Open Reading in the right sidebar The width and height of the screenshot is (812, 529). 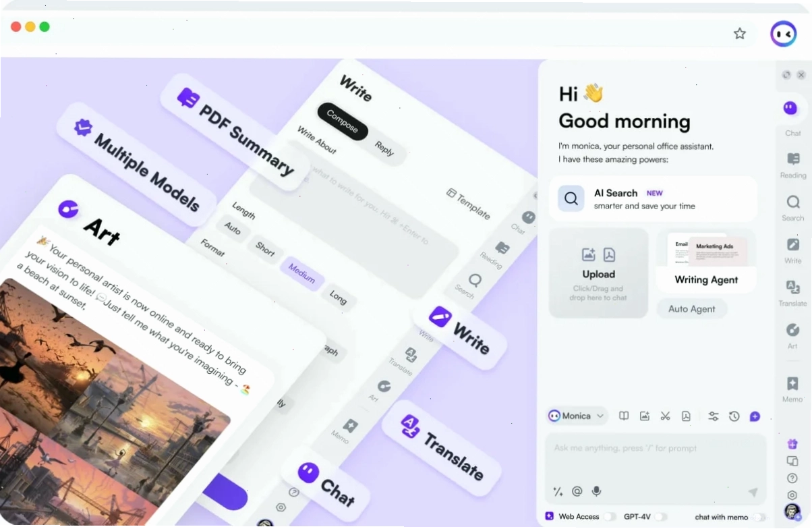click(x=793, y=164)
